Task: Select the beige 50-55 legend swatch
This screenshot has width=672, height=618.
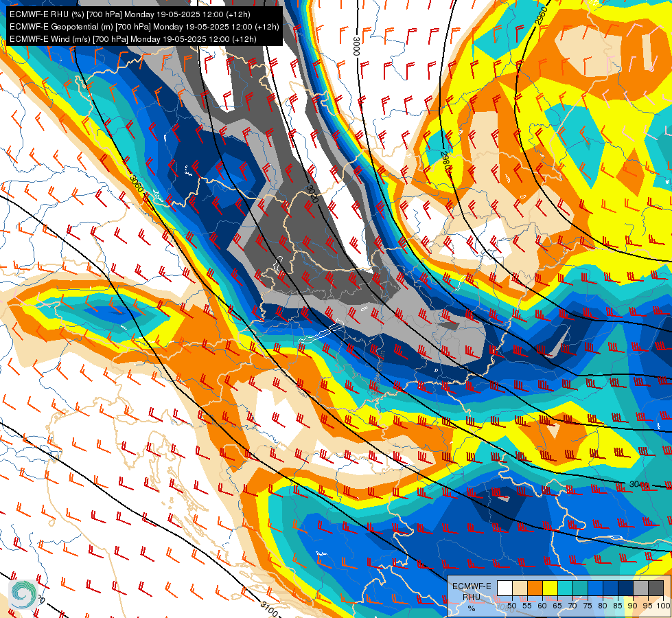Action: (520, 588)
